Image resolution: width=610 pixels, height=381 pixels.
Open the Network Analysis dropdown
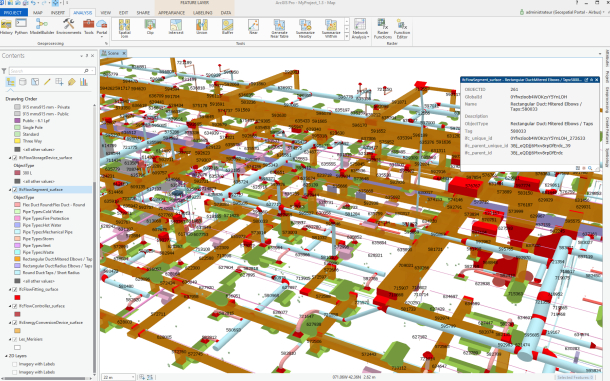point(360,29)
